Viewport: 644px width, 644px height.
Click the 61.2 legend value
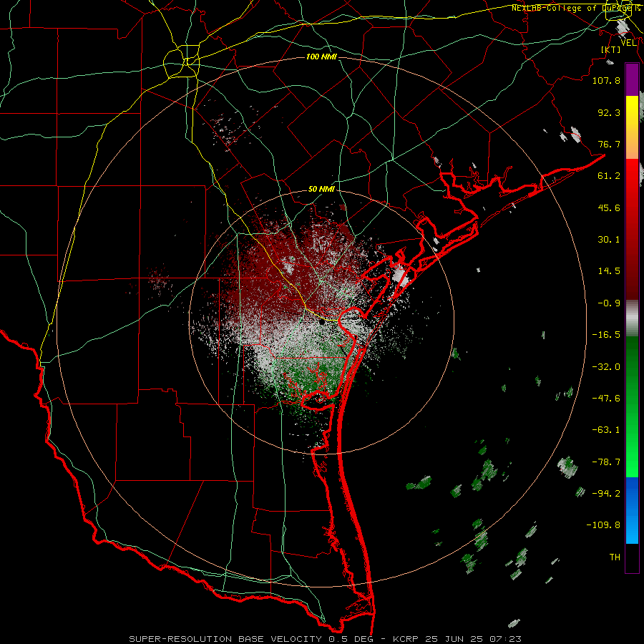coord(609,176)
